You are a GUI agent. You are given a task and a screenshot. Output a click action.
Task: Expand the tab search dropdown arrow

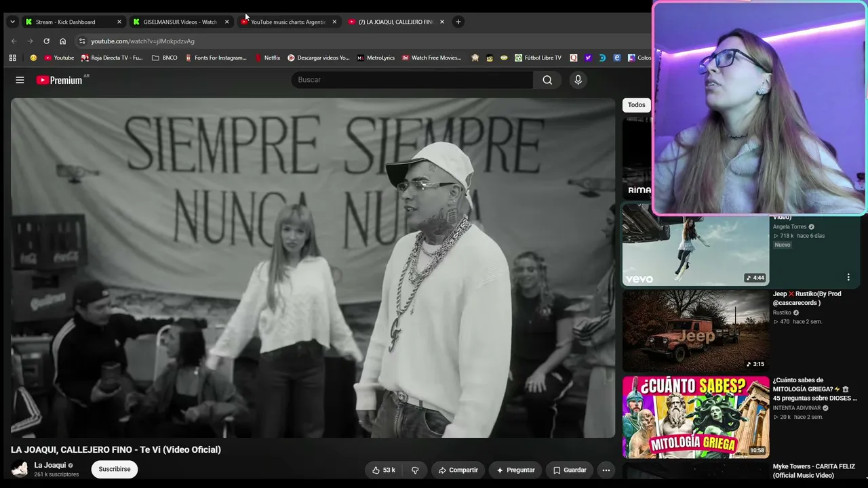pyautogui.click(x=12, y=22)
